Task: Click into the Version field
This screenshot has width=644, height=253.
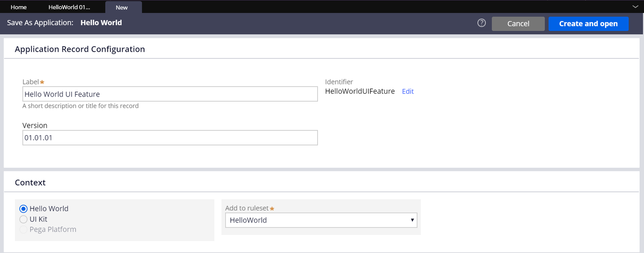Action: (x=170, y=138)
